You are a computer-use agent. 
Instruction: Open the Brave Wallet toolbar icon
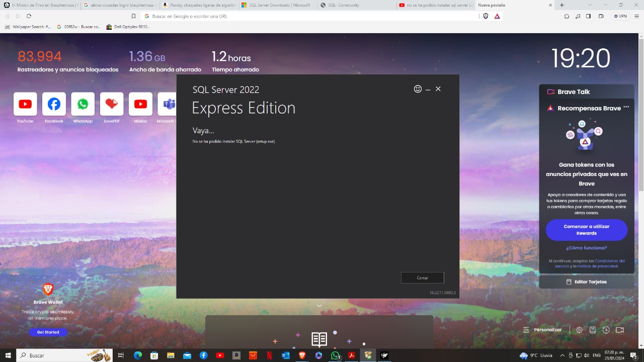601,16
